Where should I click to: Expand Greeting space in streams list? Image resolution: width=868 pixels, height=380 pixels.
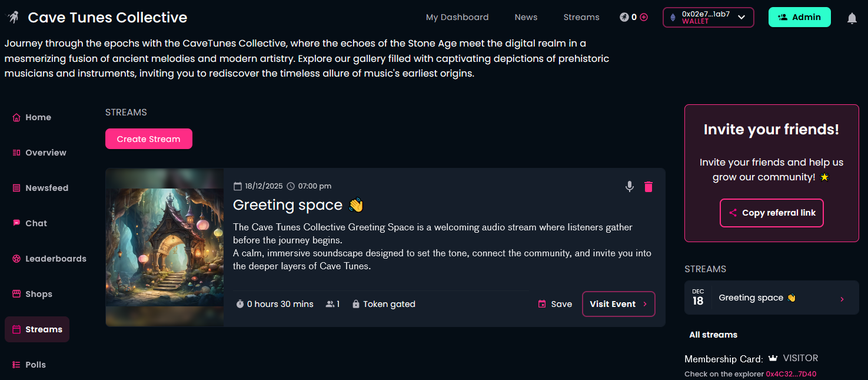coord(842,299)
